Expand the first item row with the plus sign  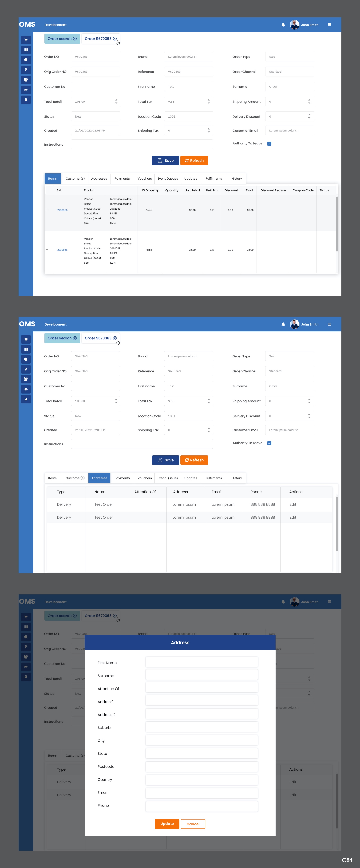pos(47,210)
